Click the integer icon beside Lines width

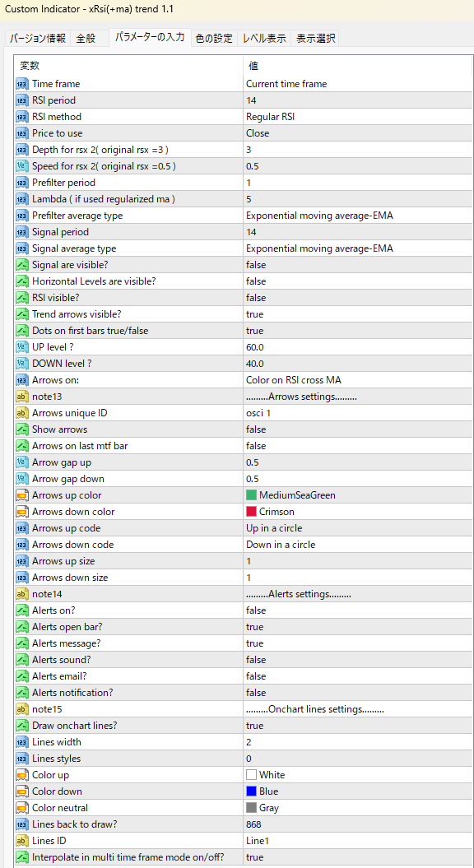(x=22, y=742)
